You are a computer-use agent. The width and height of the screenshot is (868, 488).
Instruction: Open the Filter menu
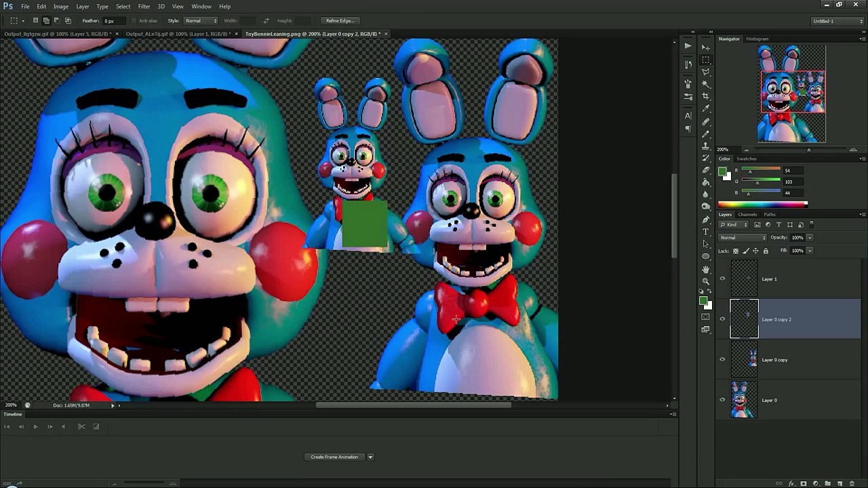coord(144,6)
